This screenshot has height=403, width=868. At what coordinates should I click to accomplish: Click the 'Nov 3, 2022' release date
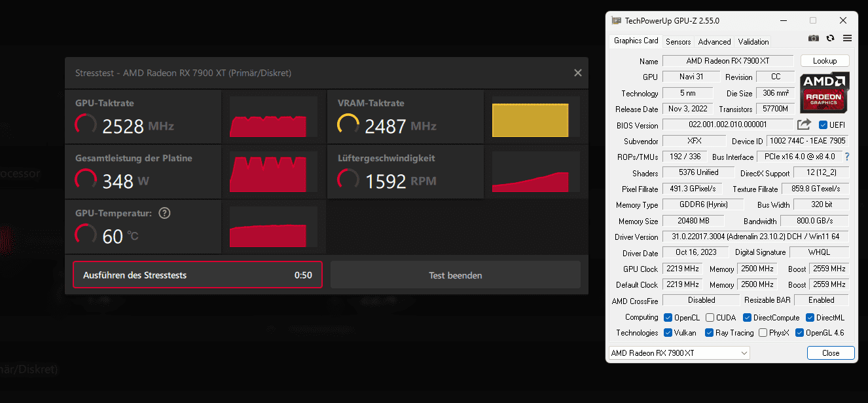tap(687, 109)
